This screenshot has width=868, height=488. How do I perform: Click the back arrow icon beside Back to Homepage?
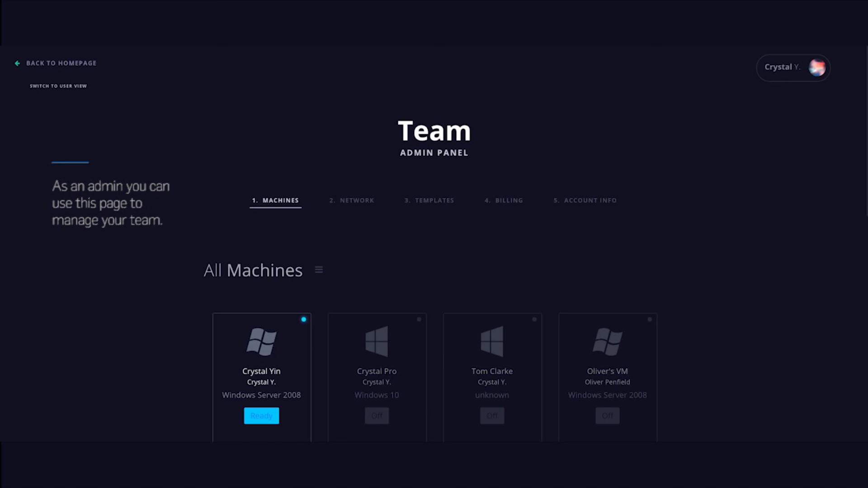coord(17,63)
